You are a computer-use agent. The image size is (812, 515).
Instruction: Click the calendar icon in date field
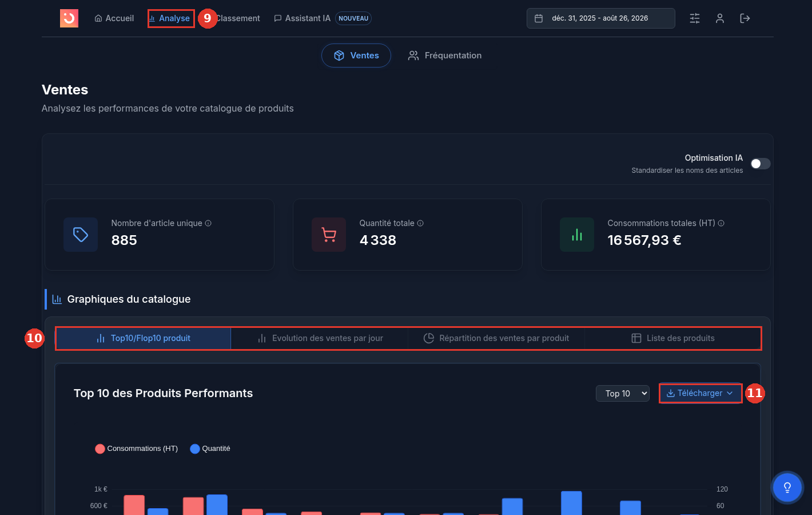click(x=539, y=18)
